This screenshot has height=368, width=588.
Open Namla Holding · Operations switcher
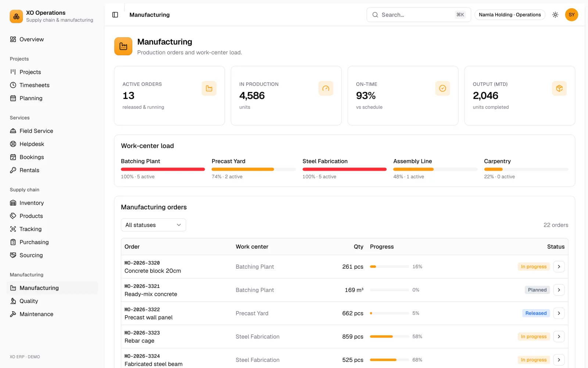click(510, 15)
